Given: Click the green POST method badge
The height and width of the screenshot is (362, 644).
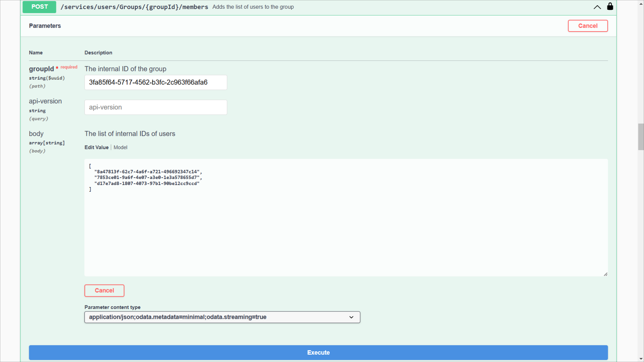Looking at the screenshot, I should click(x=39, y=7).
